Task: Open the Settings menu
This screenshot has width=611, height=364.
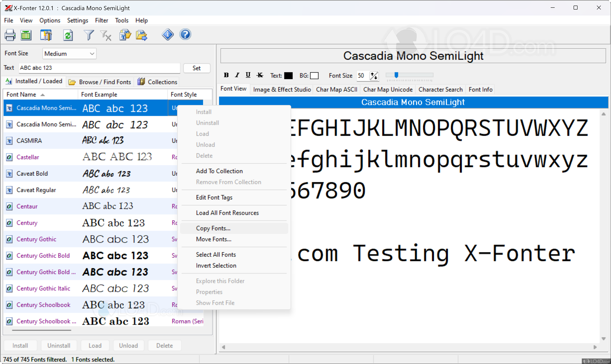Action: pyautogui.click(x=78, y=20)
